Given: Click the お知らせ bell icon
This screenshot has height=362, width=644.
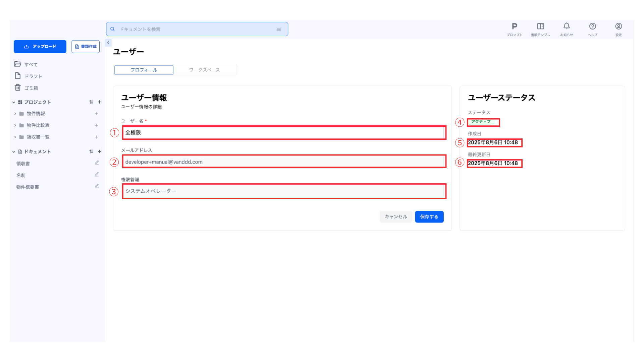Looking at the screenshot, I should coord(567,26).
